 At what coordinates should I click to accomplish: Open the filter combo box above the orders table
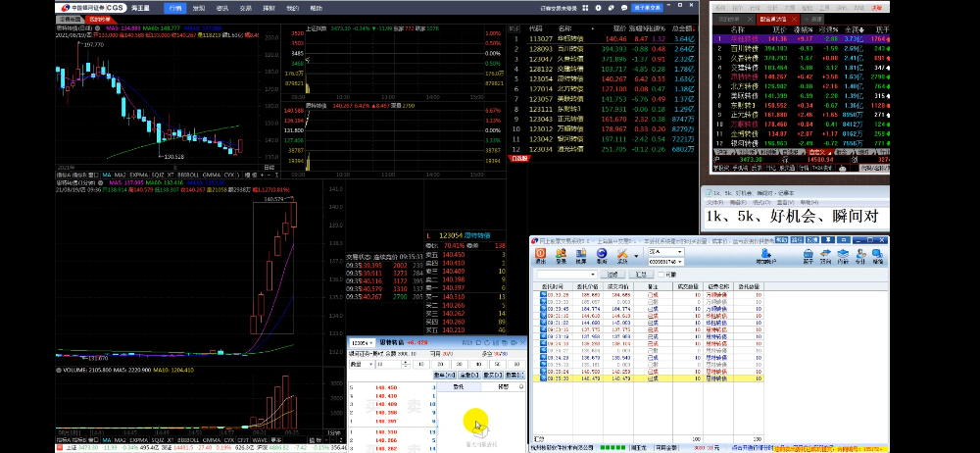(566, 274)
